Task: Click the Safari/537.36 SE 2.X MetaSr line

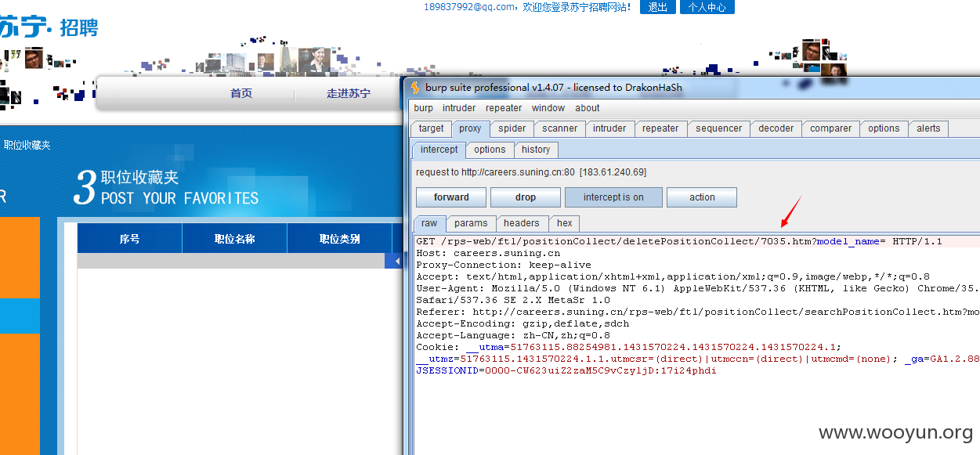Action: [x=513, y=301]
